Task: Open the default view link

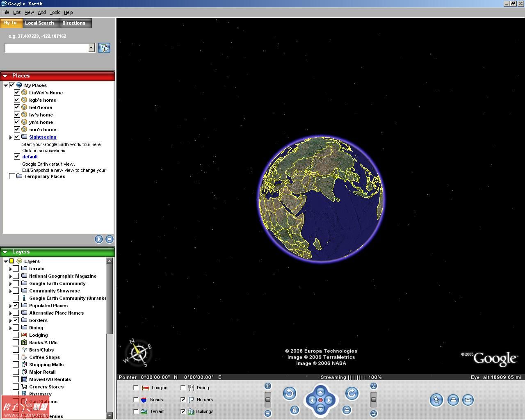Action: pyautogui.click(x=30, y=157)
